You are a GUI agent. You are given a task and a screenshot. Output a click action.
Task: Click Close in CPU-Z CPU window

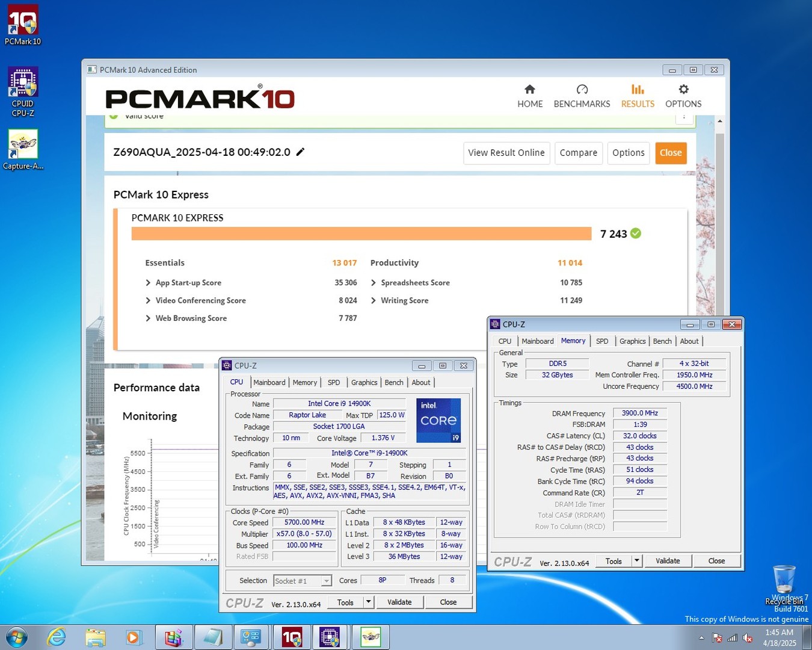pyautogui.click(x=449, y=602)
